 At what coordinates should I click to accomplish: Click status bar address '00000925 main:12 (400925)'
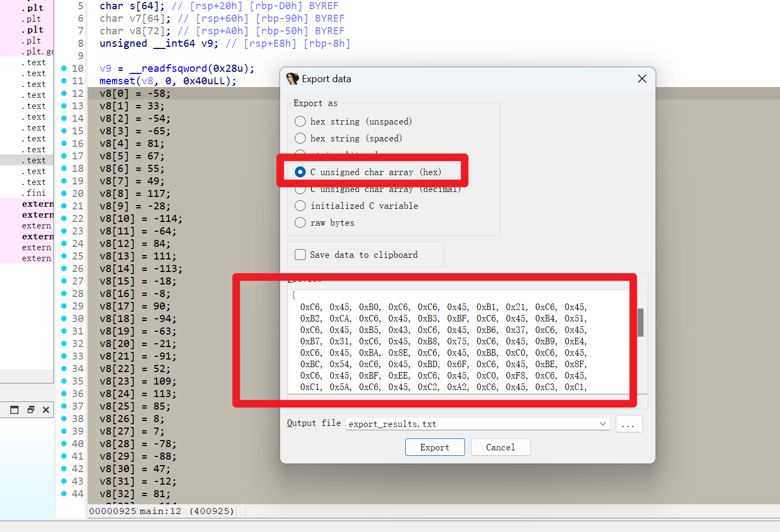pyautogui.click(x=162, y=511)
